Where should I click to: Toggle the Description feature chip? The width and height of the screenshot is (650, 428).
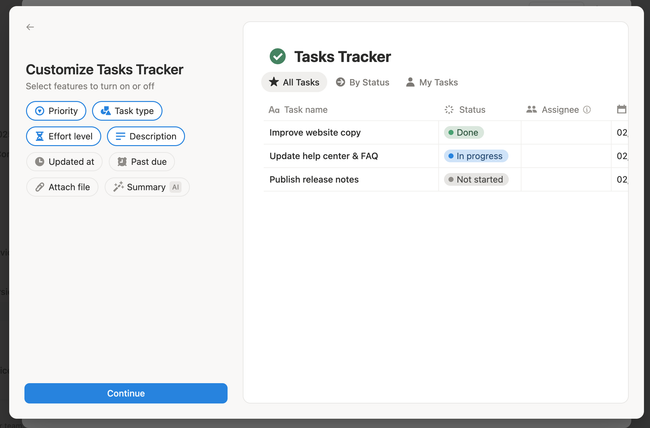coord(146,136)
